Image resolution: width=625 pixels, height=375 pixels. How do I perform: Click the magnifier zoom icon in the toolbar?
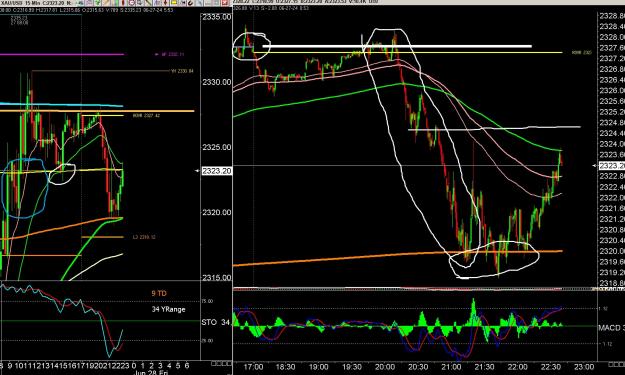click(x=199, y=2)
